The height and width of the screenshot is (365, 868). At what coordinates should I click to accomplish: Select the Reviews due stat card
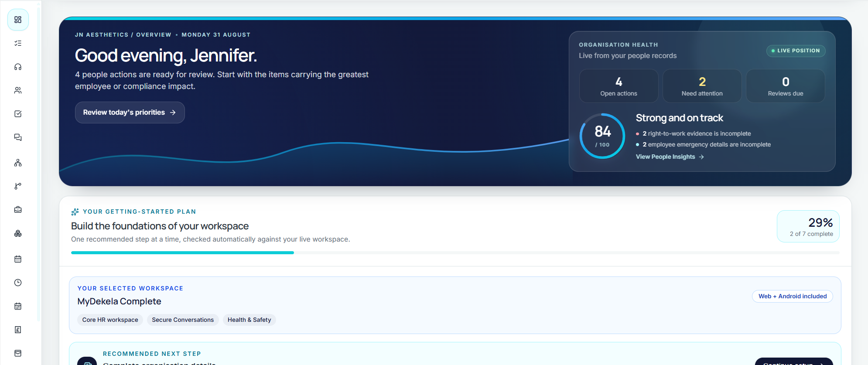(x=785, y=86)
